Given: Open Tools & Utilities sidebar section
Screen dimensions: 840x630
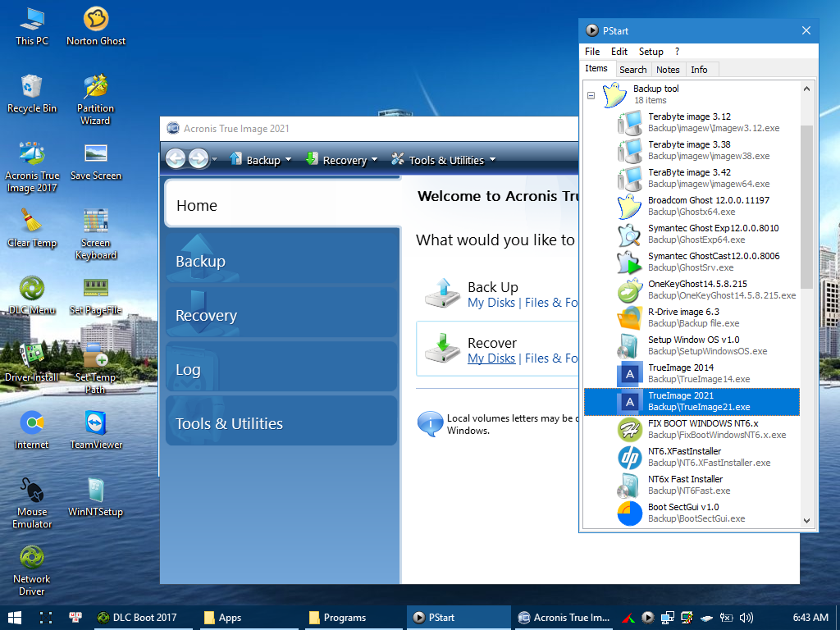Looking at the screenshot, I should coord(282,421).
